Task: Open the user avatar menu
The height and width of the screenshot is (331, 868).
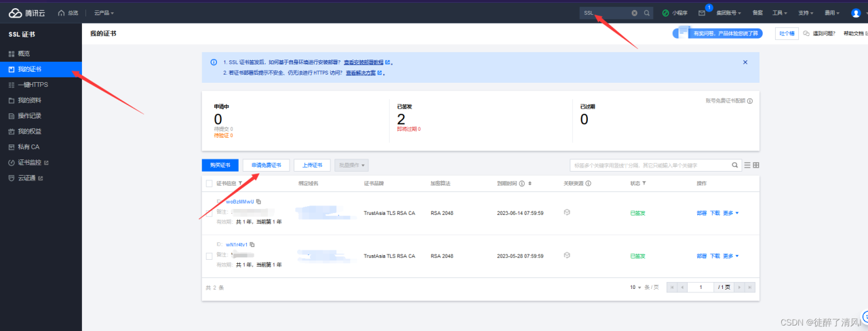Action: [855, 13]
